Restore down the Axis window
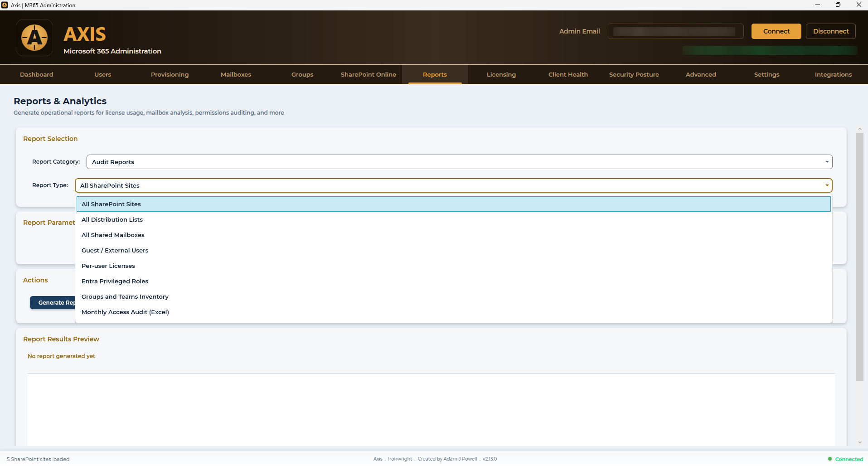This screenshot has width=868, height=466. (x=838, y=5)
